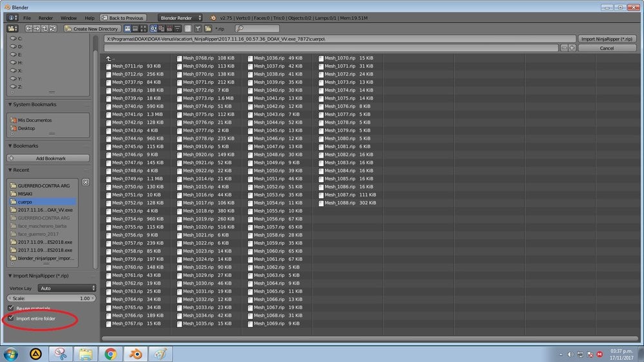The height and width of the screenshot is (362, 644).
Task: Open blender_ninjaripper_impor... recent folder
Action: (43, 258)
